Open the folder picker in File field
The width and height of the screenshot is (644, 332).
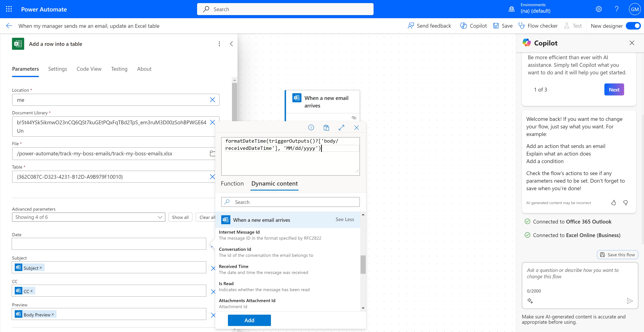[212, 153]
